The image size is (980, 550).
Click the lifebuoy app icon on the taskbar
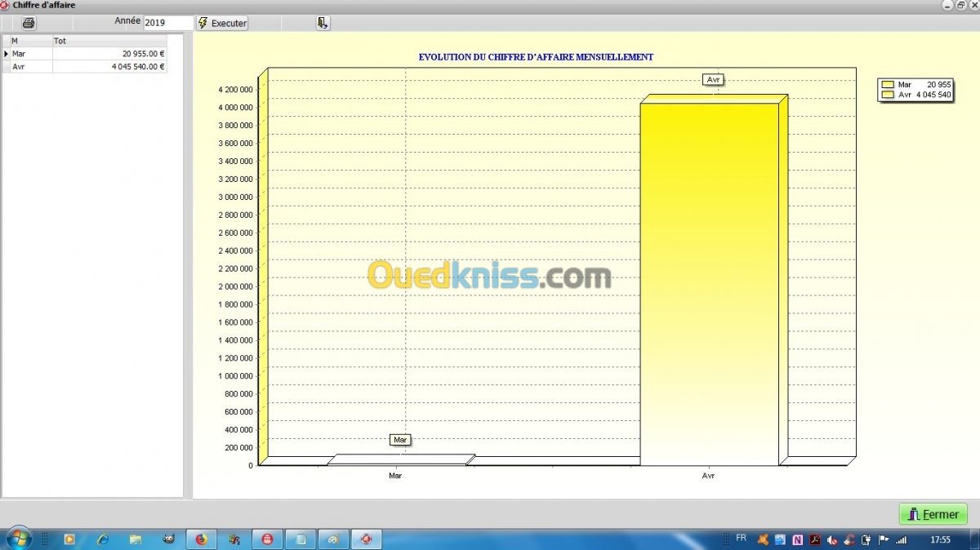click(x=366, y=539)
